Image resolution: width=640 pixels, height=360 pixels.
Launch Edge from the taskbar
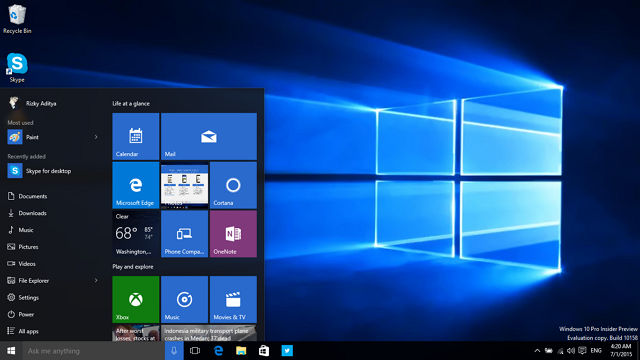[x=218, y=351]
